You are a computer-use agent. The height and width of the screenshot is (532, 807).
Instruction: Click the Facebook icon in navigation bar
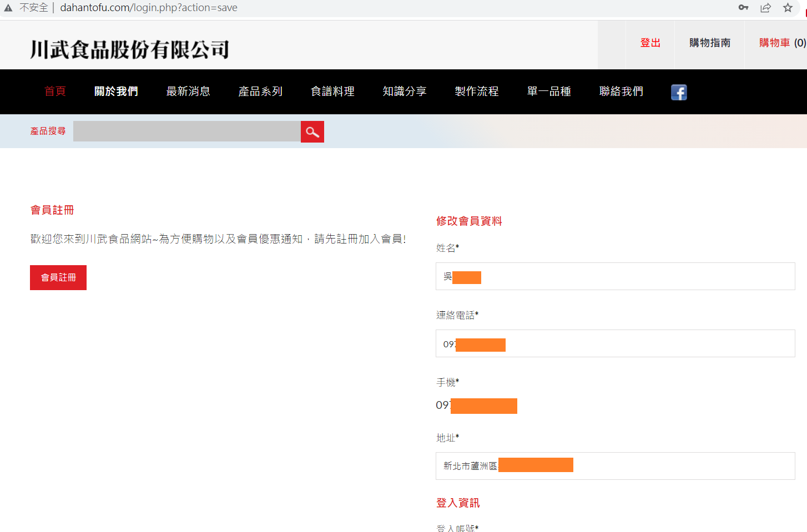pos(679,92)
